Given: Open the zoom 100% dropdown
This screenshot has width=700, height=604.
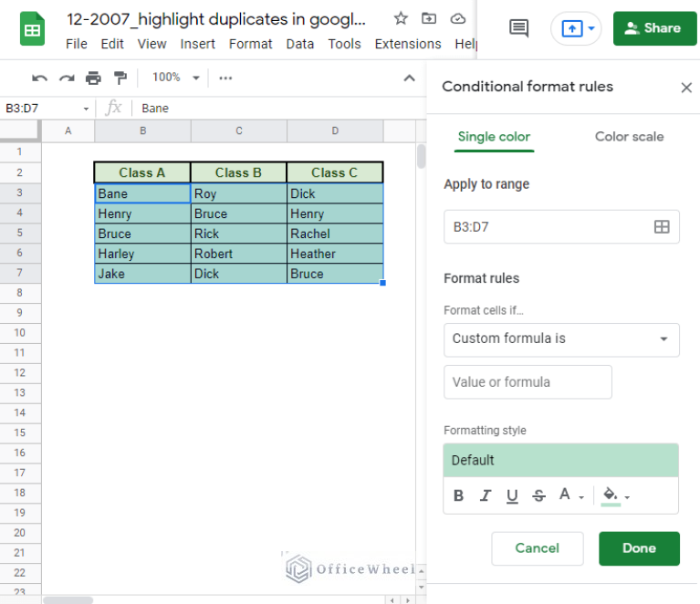Looking at the screenshot, I should pos(175,78).
